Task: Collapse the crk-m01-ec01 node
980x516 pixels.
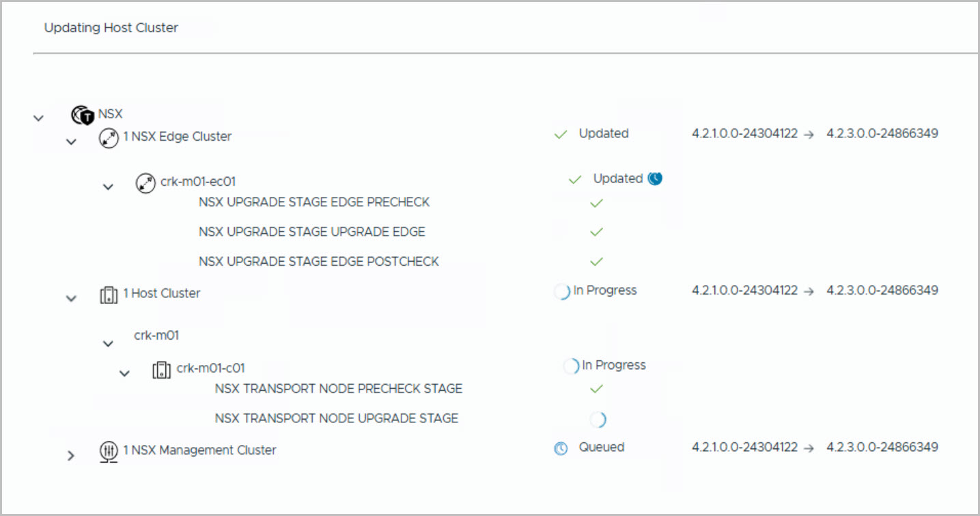Action: 108,186
